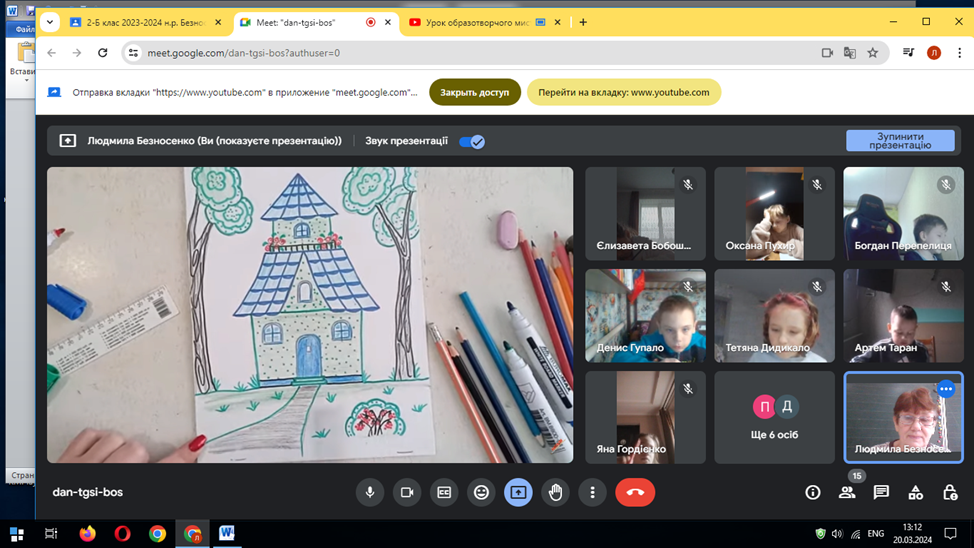Reload the page in Chrome
974x548 pixels.
click(x=102, y=53)
